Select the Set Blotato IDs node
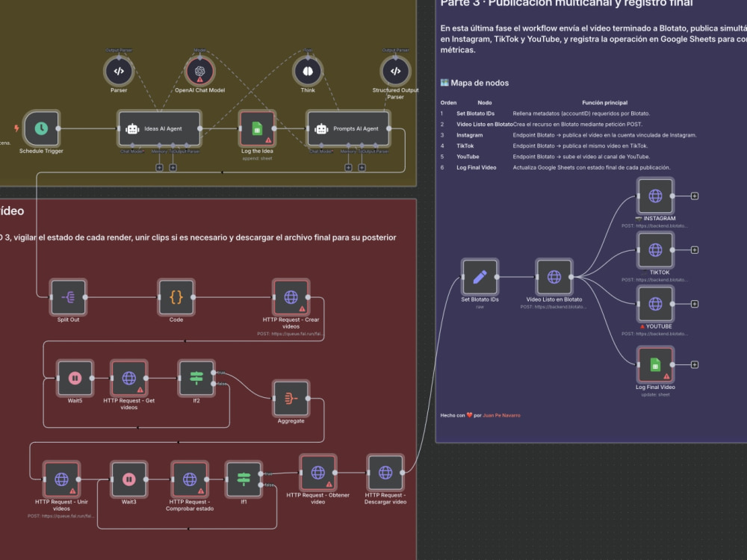Screen dimensions: 747x560 point(480,277)
